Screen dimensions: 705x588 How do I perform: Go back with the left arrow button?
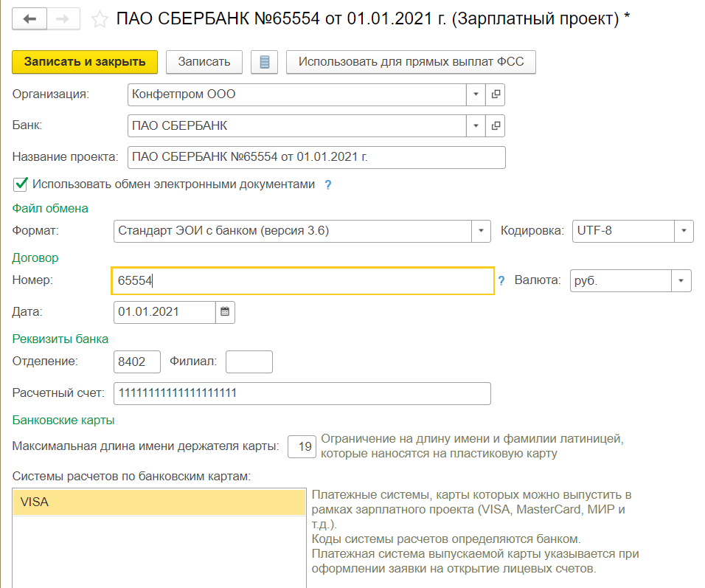29,19
